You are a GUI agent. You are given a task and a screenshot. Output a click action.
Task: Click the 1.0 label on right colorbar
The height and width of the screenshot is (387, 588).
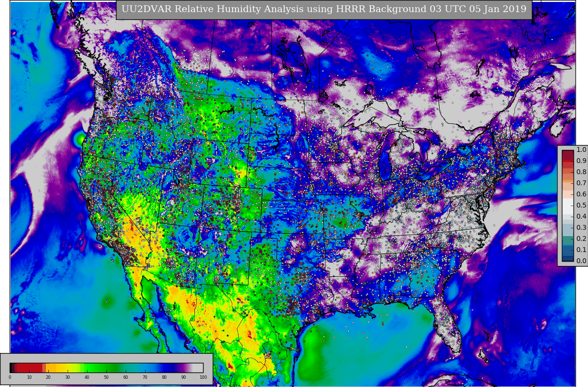581,150
